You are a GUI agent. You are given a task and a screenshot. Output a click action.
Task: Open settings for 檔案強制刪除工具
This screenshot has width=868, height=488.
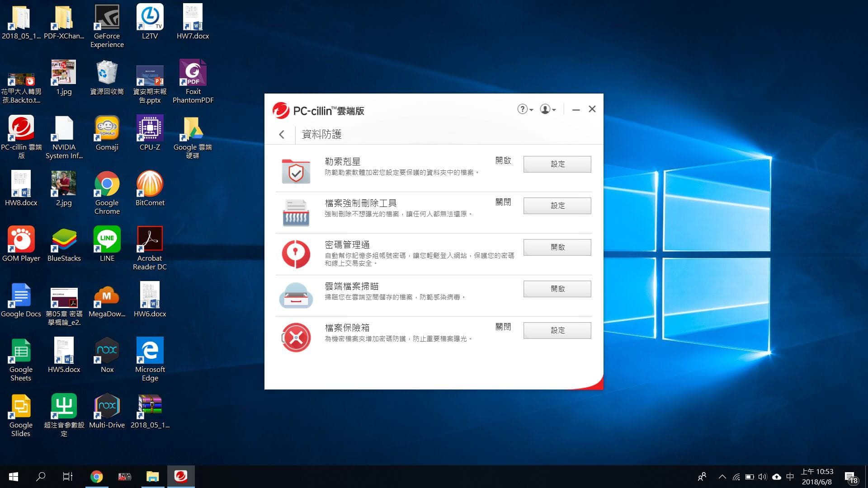point(557,206)
